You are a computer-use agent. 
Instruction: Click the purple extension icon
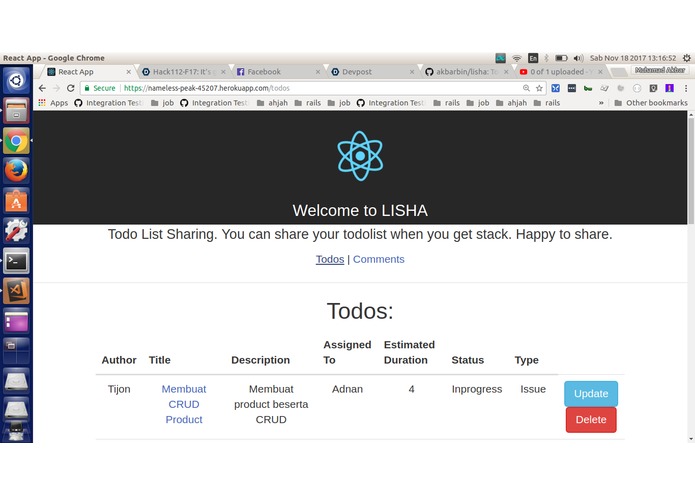tap(670, 88)
